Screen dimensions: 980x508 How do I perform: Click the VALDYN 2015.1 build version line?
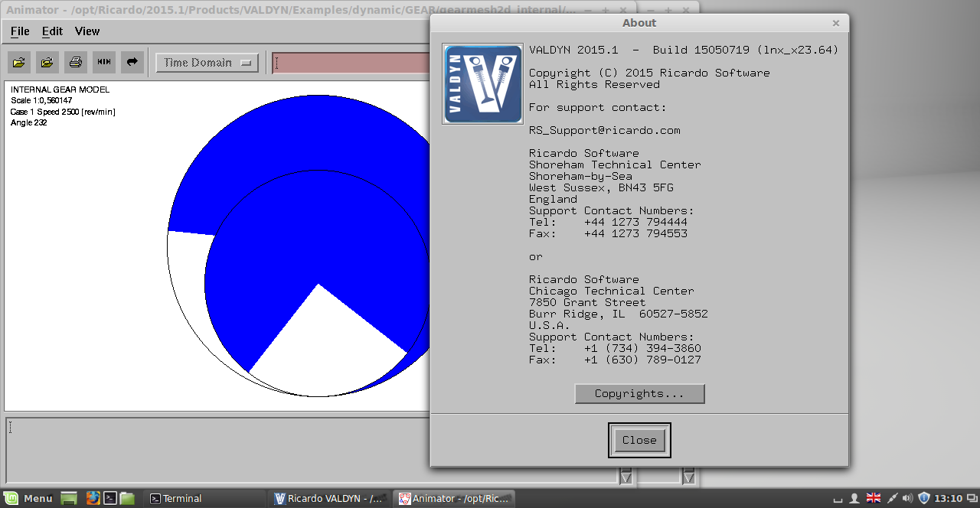click(x=684, y=50)
